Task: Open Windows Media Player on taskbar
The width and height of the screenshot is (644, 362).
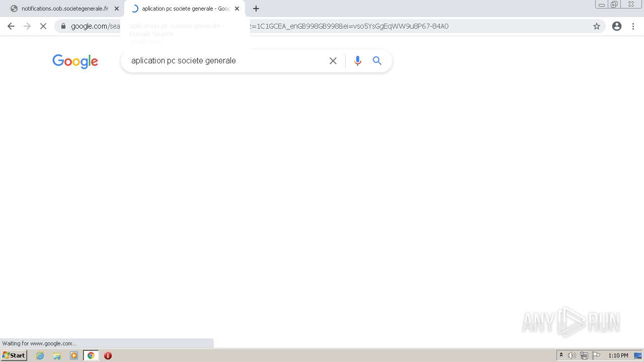Action: pyautogui.click(x=74, y=355)
